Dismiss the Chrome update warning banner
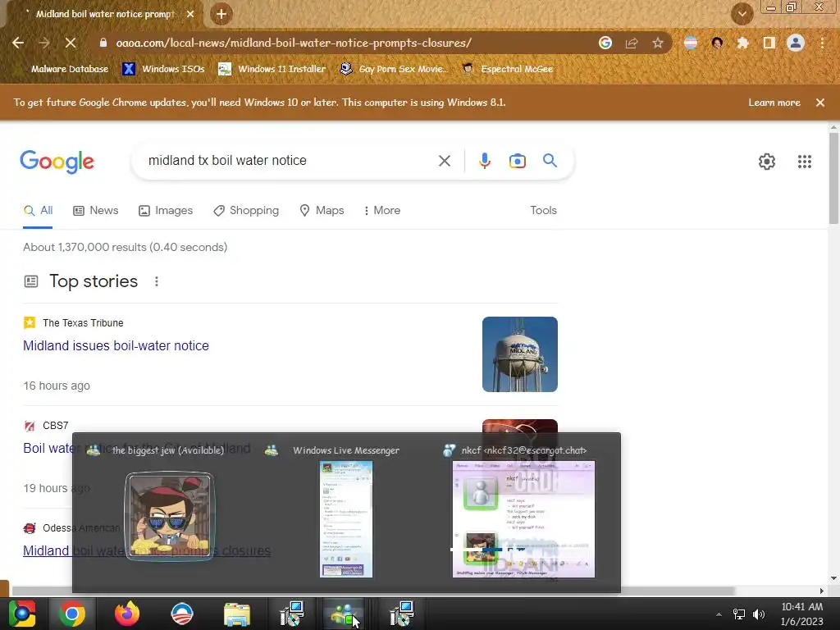 pyautogui.click(x=820, y=103)
